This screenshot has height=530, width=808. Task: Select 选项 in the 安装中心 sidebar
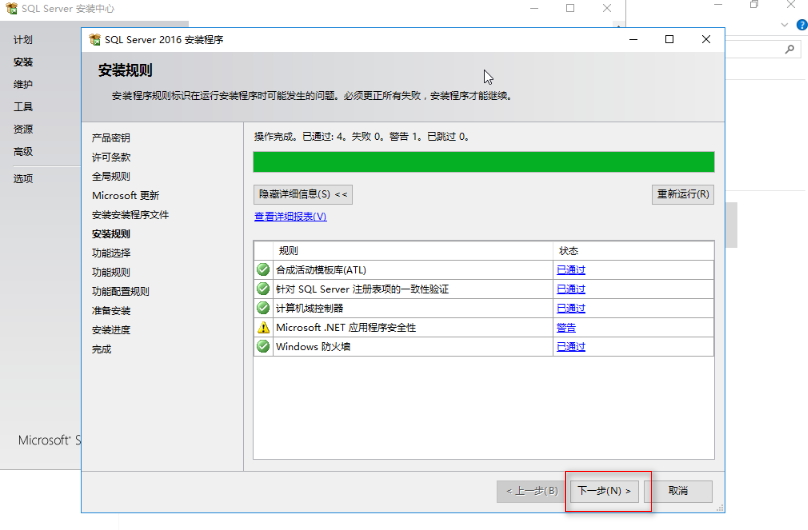pyautogui.click(x=23, y=178)
